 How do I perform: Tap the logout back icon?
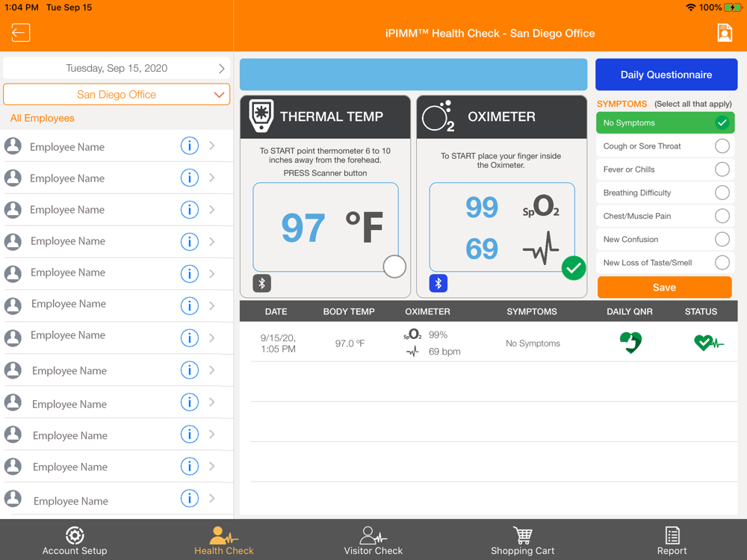click(x=20, y=33)
